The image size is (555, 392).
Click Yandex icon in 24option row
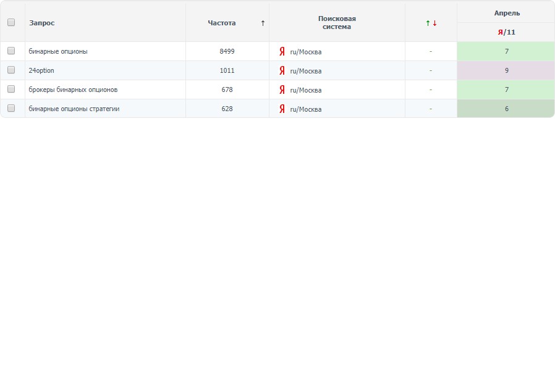coord(282,70)
